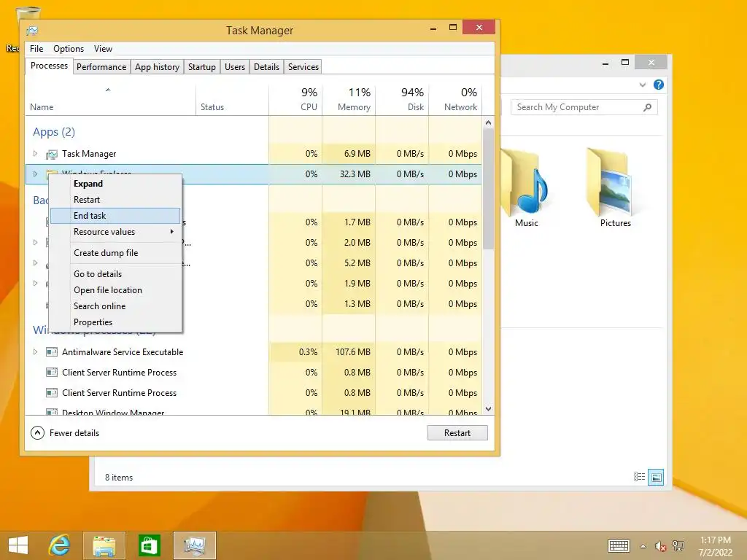
Task: Open the File menu
Action: [x=36, y=49]
